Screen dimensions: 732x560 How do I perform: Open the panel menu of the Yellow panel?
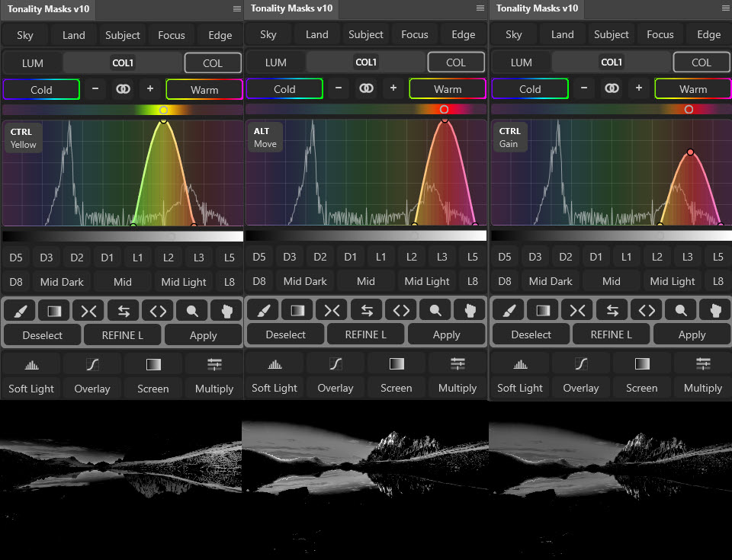[x=237, y=9]
